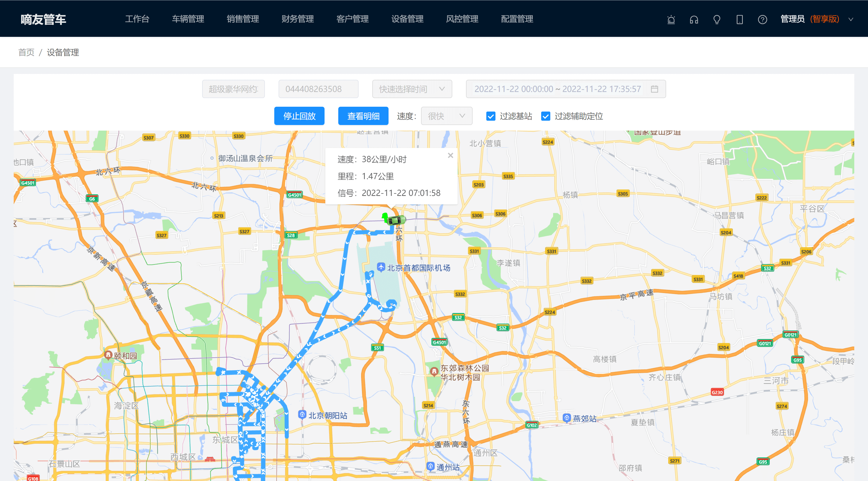Click the G6 highway badge

[x=92, y=198]
